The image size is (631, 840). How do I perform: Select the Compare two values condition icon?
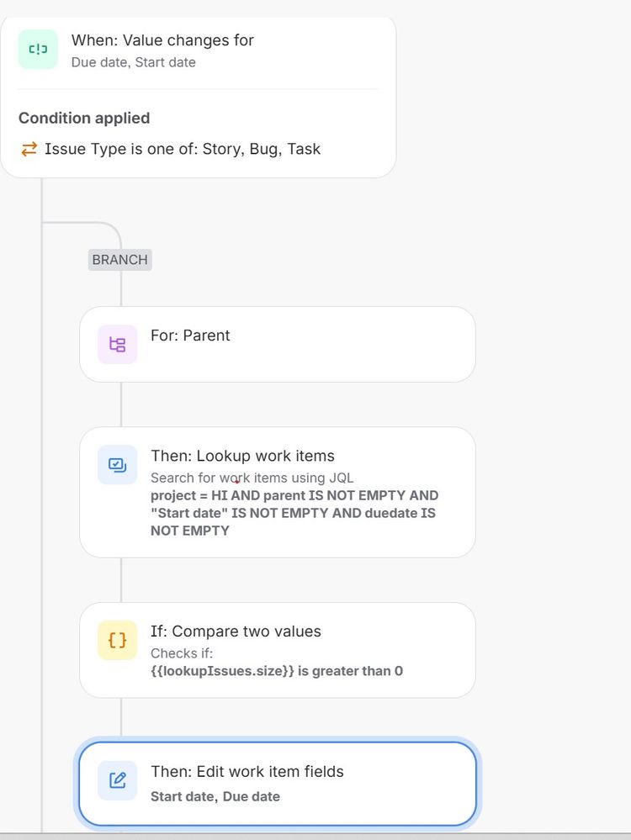tap(117, 640)
